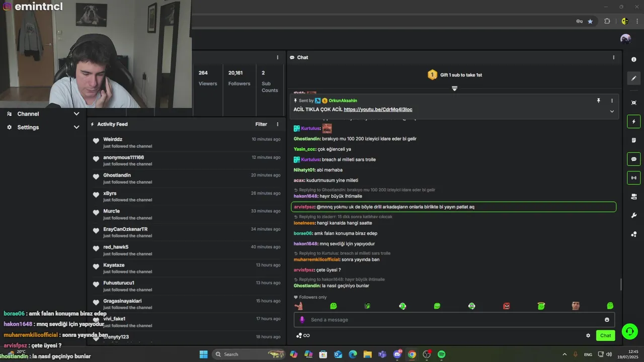Bookmark page with the star icon
The image size is (644, 362).
click(590, 21)
